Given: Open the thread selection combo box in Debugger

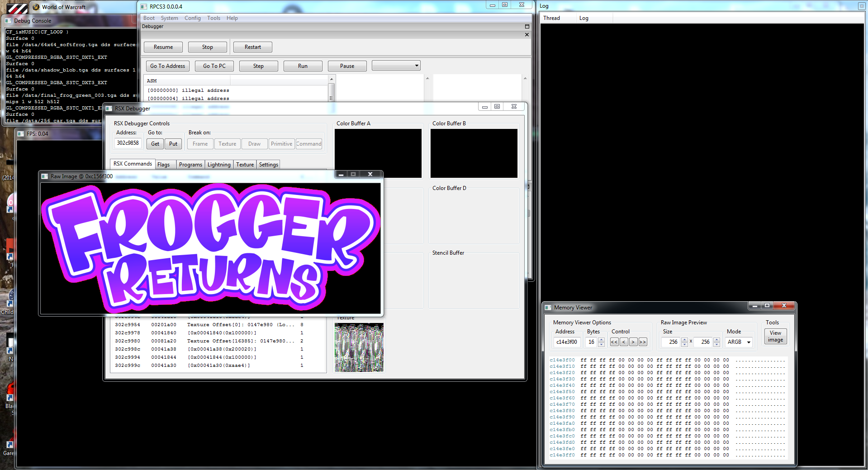Looking at the screenshot, I should pyautogui.click(x=396, y=66).
